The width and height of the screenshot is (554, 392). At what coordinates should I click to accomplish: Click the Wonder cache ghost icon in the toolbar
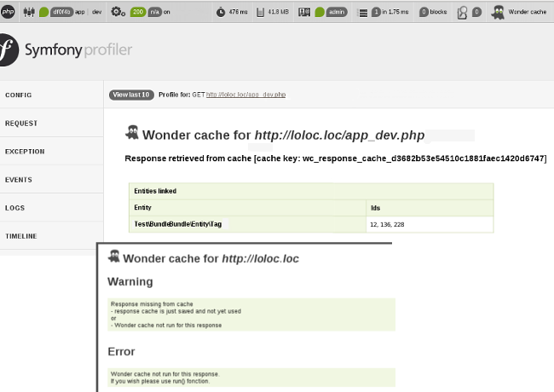pyautogui.click(x=498, y=13)
